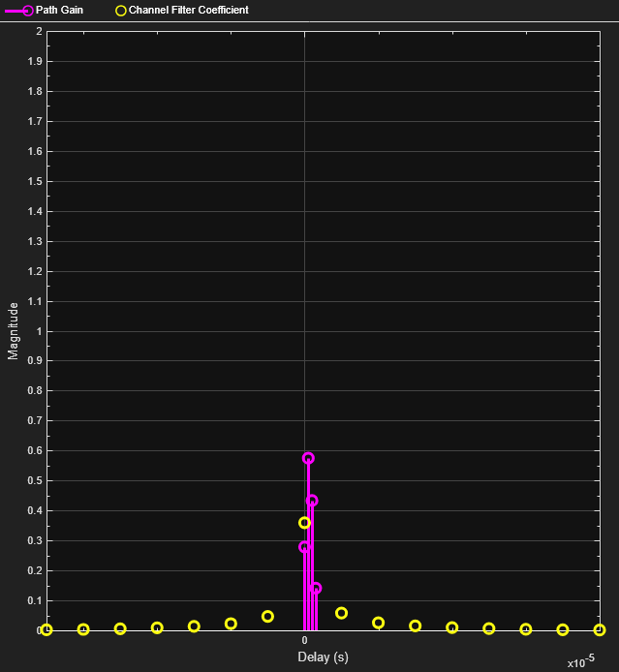Screen dimensions: 619x672
Task: Click the yellow Channel Filter Coefficient legend circle
Action: [x=120, y=10]
